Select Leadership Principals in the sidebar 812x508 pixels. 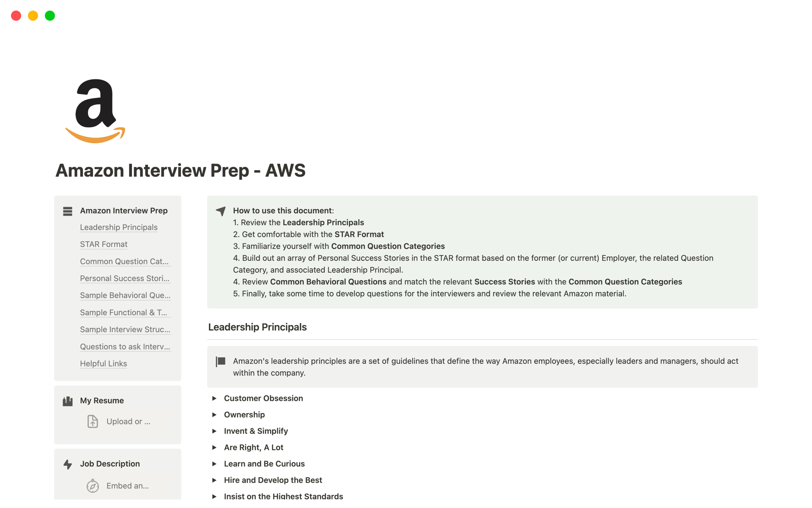click(119, 227)
